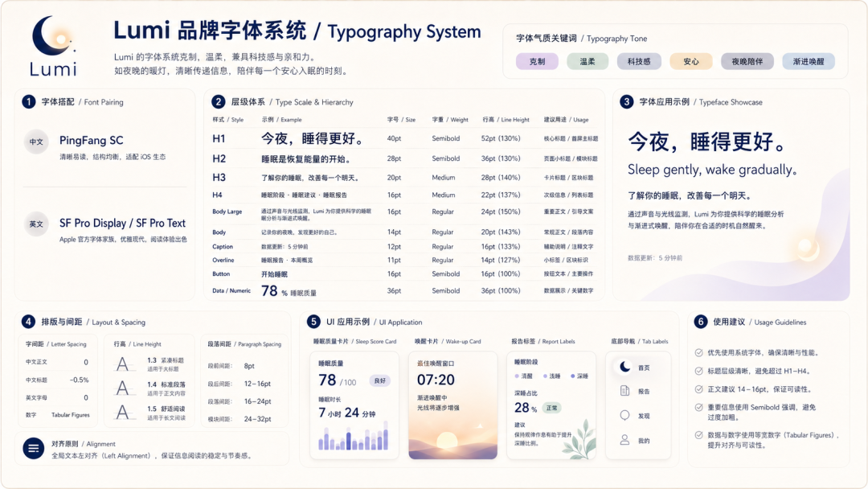The width and height of the screenshot is (868, 489).
Task: Select the letter A icon for 1.3 紧凑标题
Action: pos(123,364)
